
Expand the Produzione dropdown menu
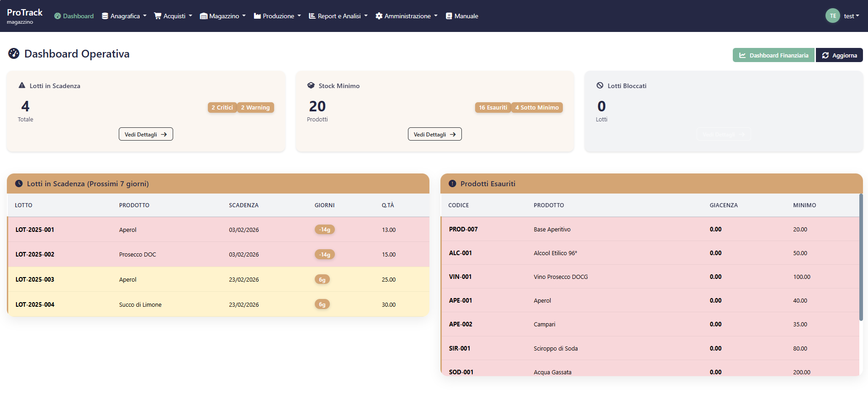(x=277, y=16)
